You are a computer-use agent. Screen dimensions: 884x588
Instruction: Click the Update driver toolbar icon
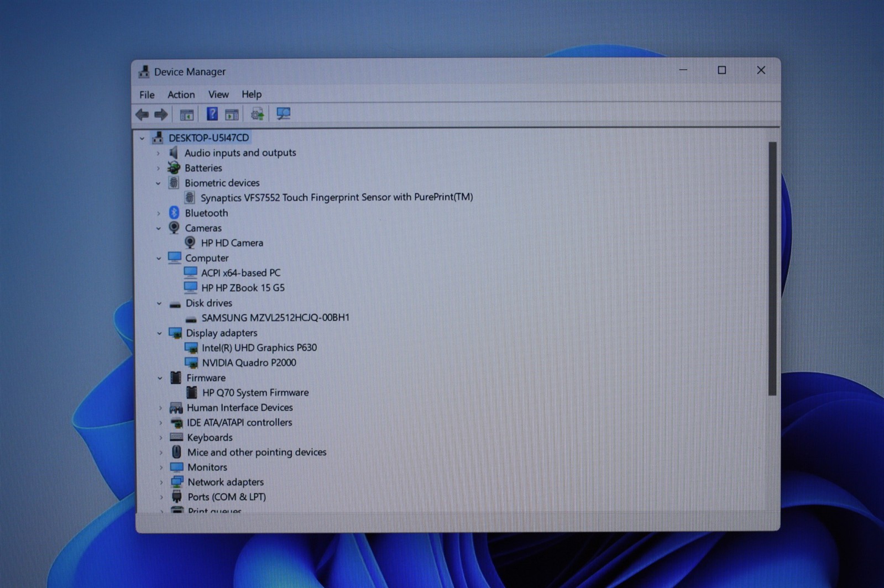coord(257,114)
